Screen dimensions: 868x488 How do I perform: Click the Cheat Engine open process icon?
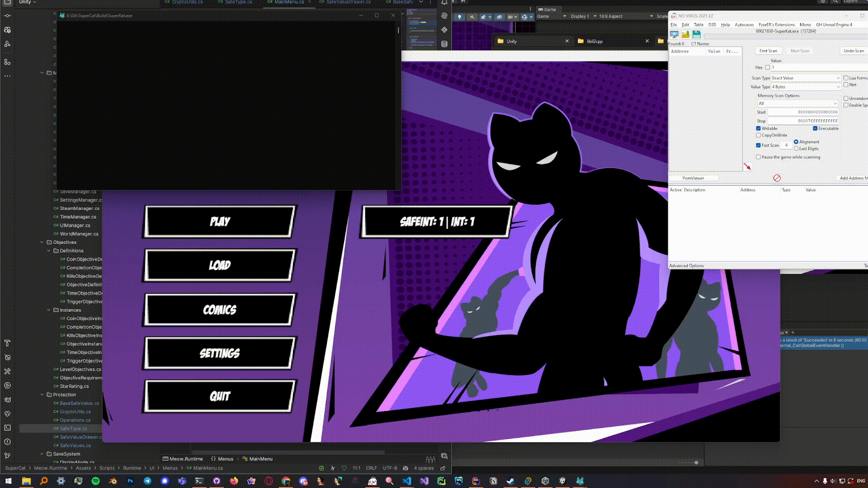tap(674, 34)
